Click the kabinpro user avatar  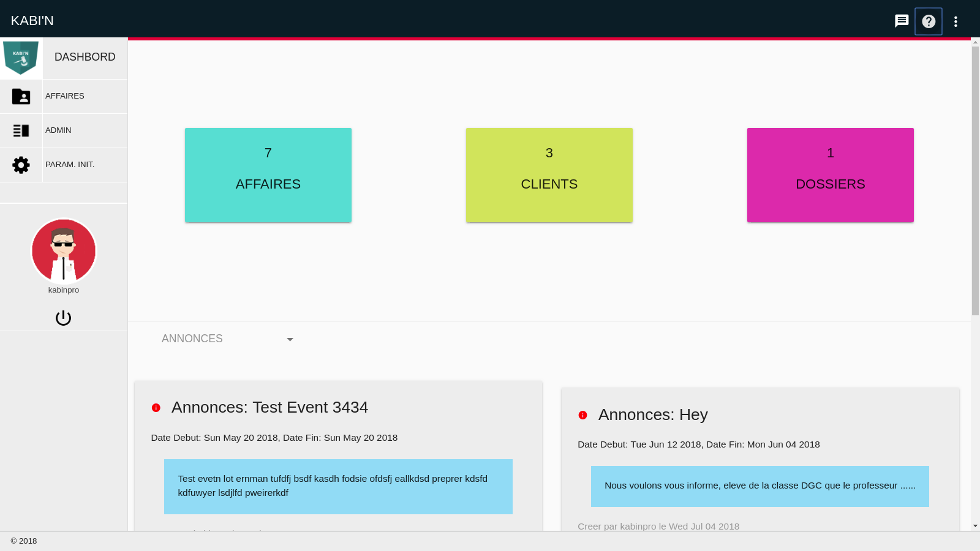click(x=64, y=250)
